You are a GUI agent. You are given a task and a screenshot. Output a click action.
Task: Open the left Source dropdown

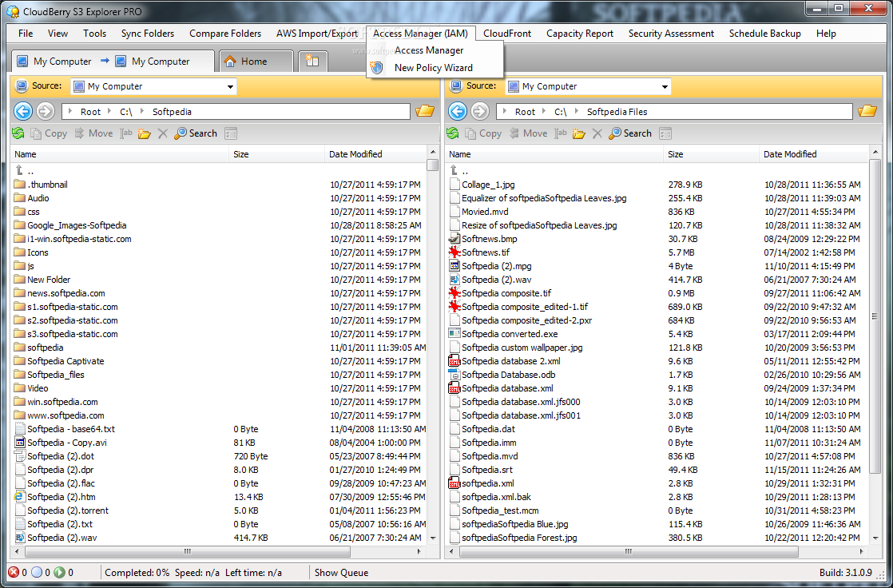[230, 86]
